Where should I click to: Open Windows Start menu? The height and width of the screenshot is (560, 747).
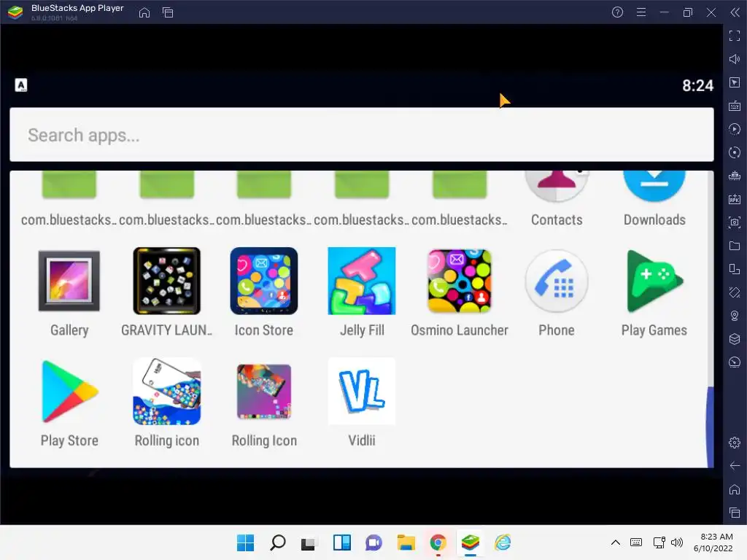coord(245,542)
